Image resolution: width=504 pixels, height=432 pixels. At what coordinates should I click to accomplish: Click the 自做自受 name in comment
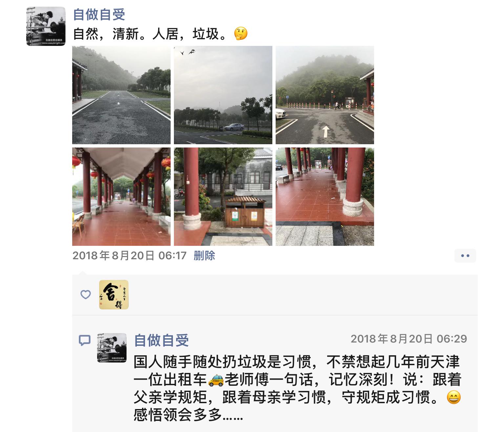click(161, 340)
